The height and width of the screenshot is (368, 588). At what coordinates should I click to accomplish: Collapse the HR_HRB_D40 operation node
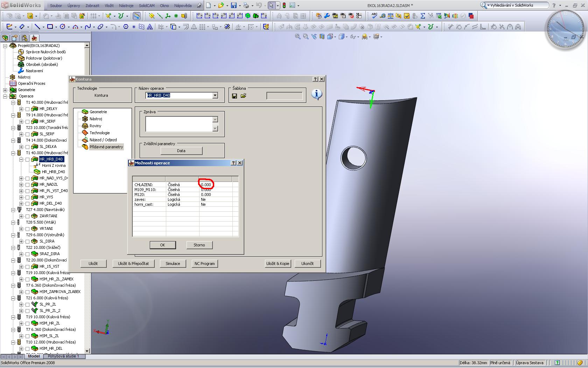click(x=21, y=159)
